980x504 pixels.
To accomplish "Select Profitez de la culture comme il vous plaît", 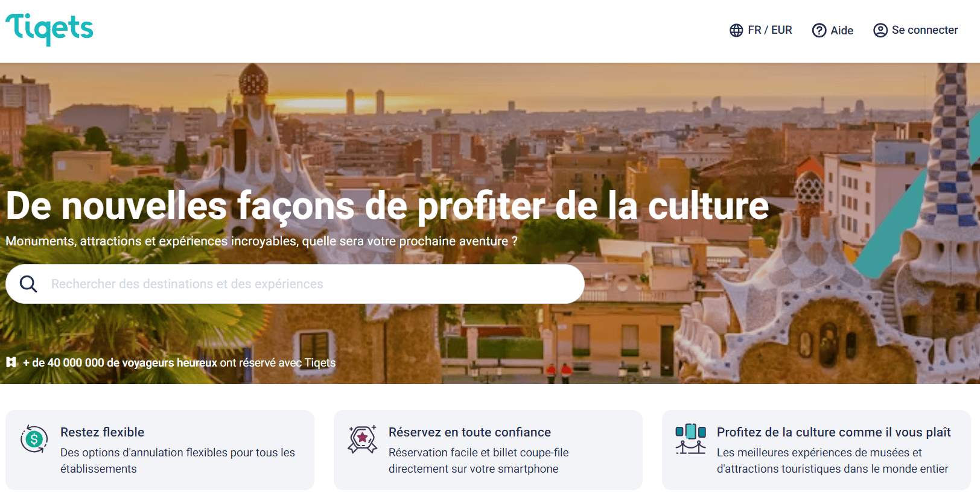I will pos(833,432).
